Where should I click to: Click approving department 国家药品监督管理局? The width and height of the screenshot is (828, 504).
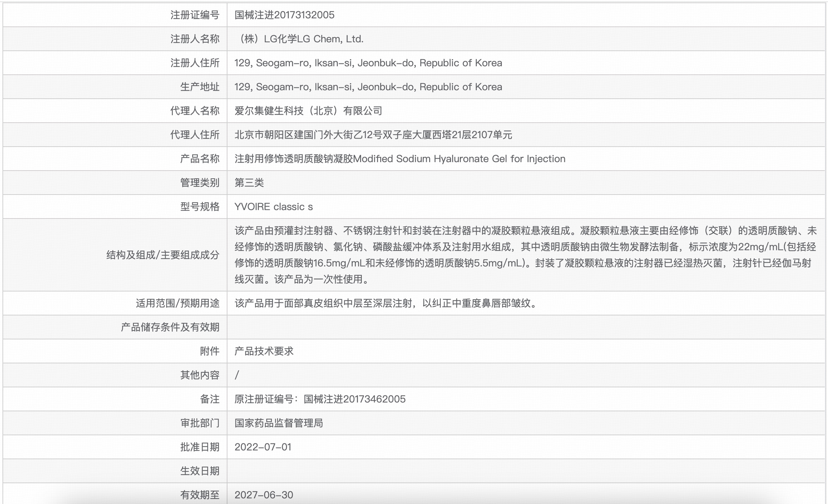click(x=279, y=423)
